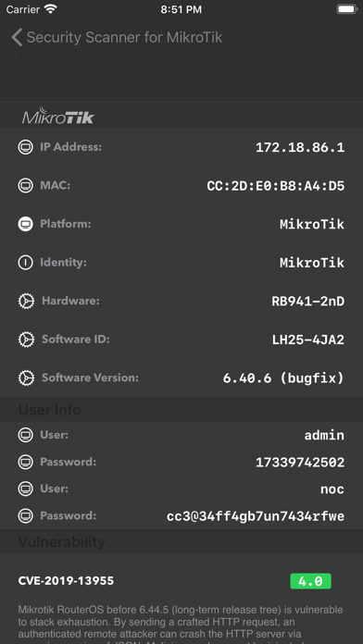
Task: Click the monitor icon beside admin User row
Action: tap(26, 435)
